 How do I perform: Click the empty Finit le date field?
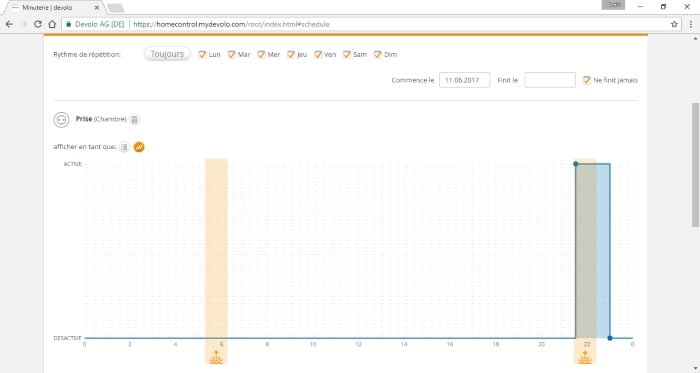click(550, 80)
